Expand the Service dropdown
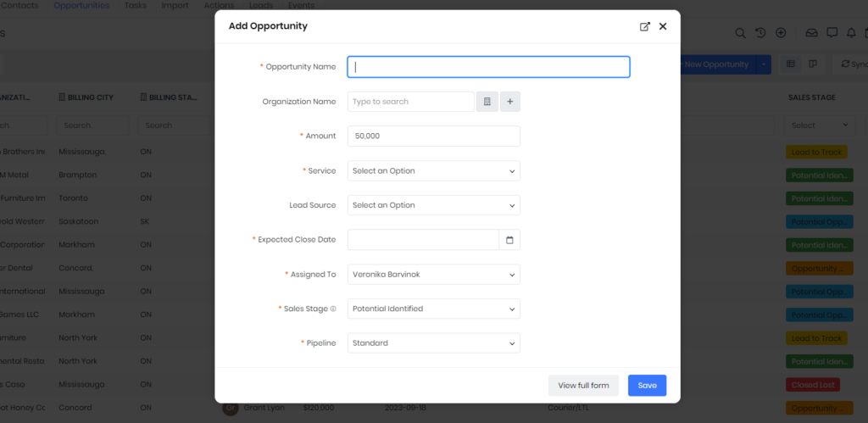The height and width of the screenshot is (423, 868). (434, 171)
